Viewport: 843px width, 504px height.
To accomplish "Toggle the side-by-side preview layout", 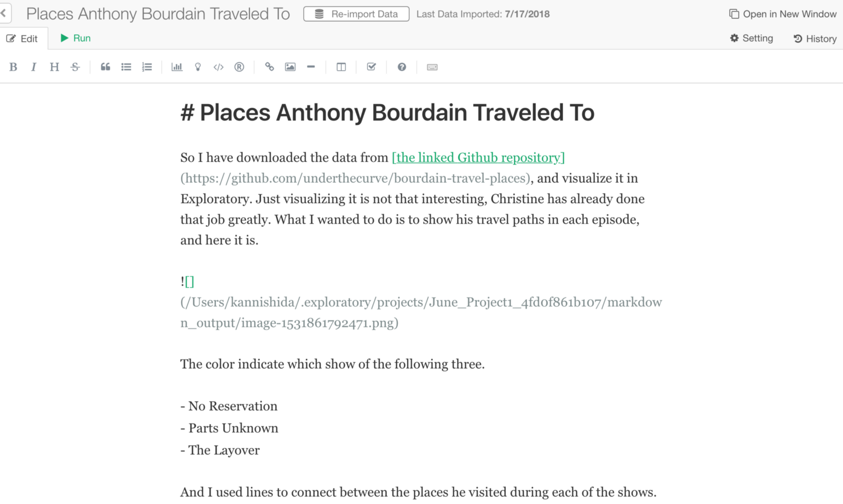I will pyautogui.click(x=341, y=67).
